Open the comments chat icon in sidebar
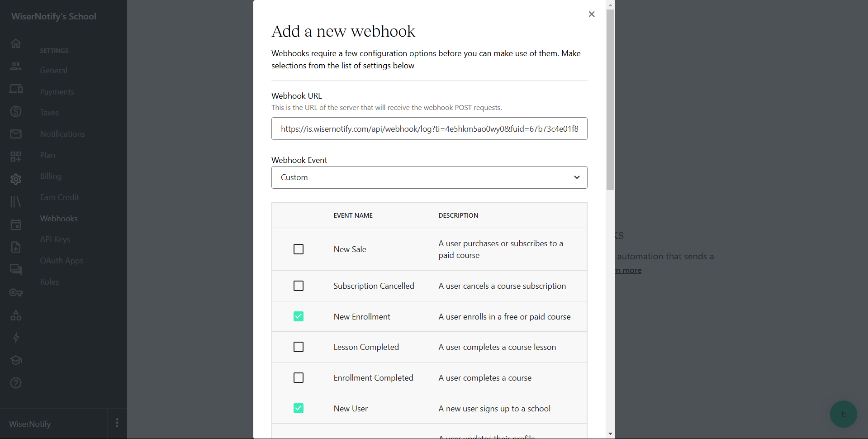The width and height of the screenshot is (868, 439). pos(16,270)
